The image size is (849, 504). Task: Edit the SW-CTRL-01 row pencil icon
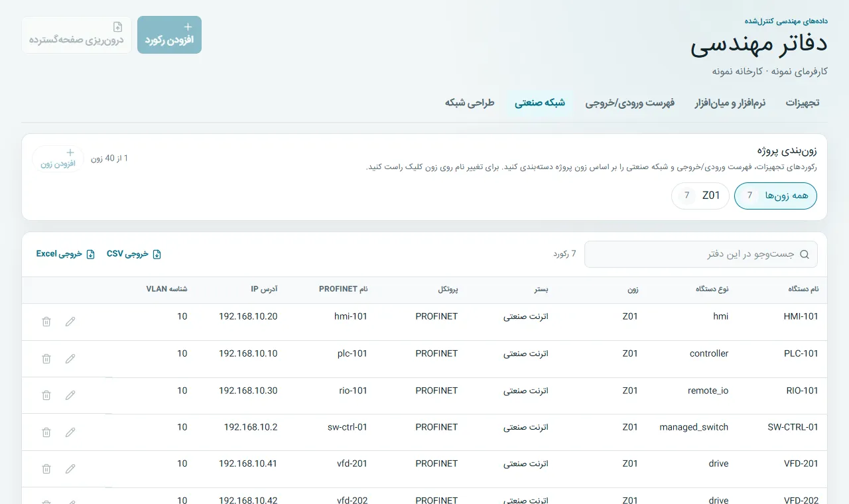pyautogui.click(x=70, y=432)
